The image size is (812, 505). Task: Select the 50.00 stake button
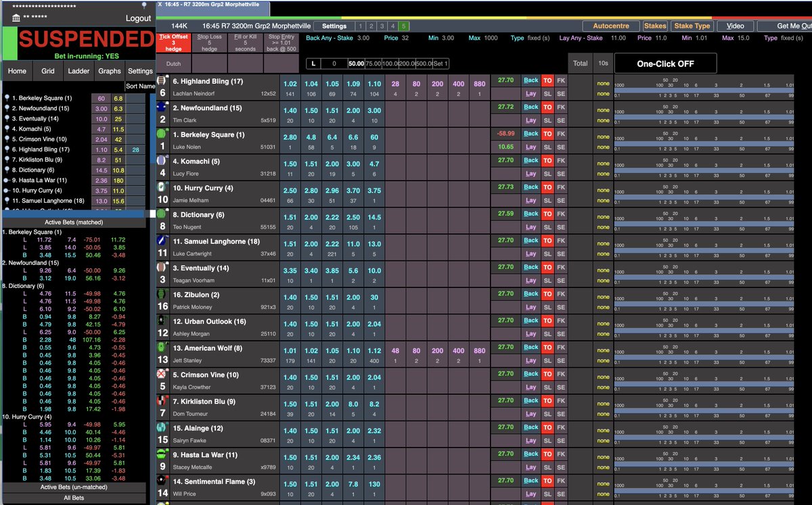(356, 64)
